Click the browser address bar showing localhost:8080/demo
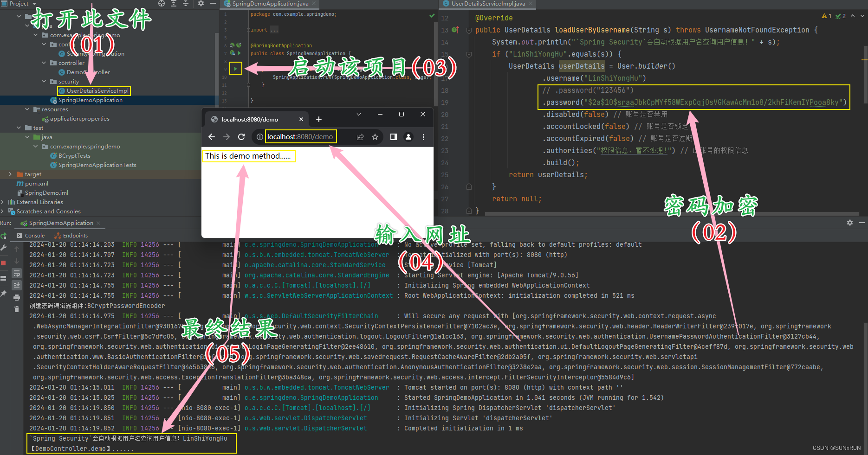Viewport: 868px width, 455px height. tap(301, 136)
